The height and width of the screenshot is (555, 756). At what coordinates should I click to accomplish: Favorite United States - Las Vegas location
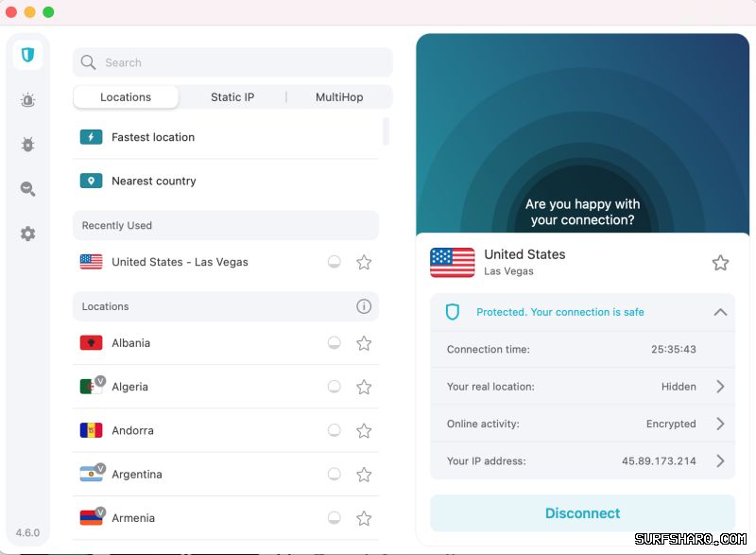point(364,263)
